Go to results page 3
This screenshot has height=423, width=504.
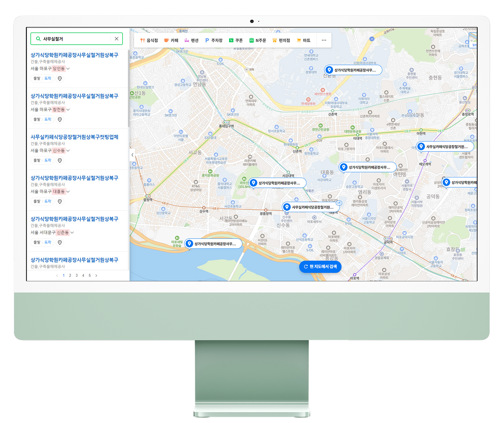[x=76, y=275]
